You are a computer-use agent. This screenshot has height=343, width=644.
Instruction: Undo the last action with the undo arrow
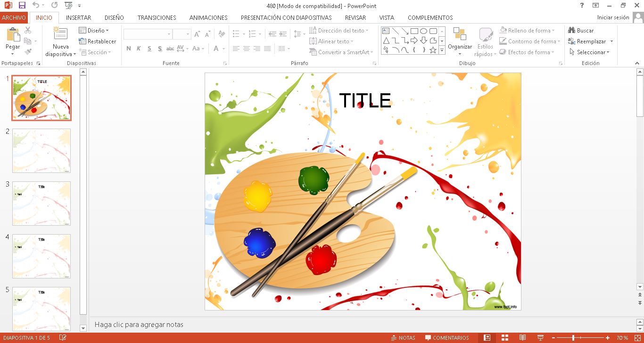[x=36, y=5]
